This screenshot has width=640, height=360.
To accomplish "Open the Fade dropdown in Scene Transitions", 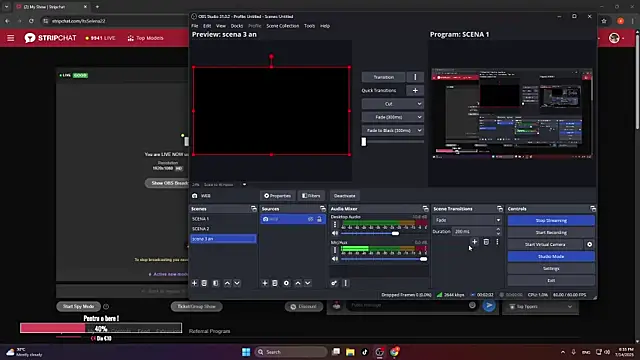I will pos(467,220).
